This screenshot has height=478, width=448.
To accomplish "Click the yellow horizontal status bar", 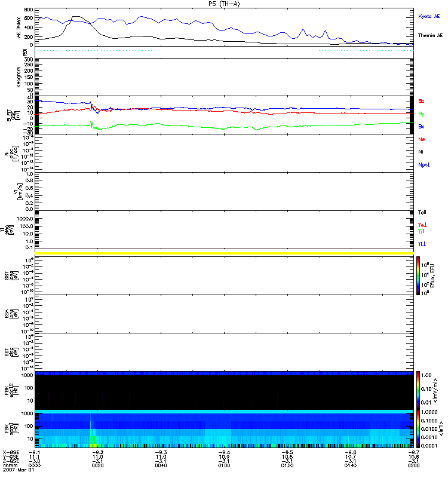I will [225, 253].
